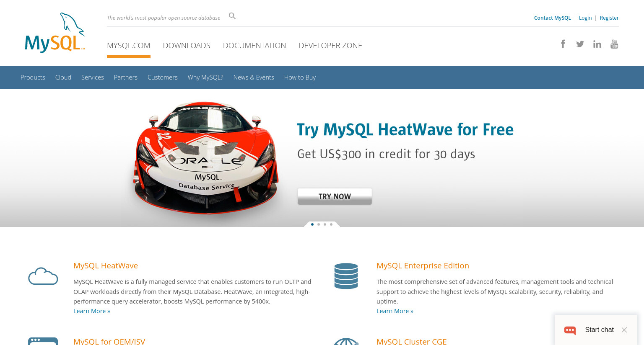This screenshot has width=644, height=345.
Task: Click the red chat bubble icon
Action: [x=570, y=330]
